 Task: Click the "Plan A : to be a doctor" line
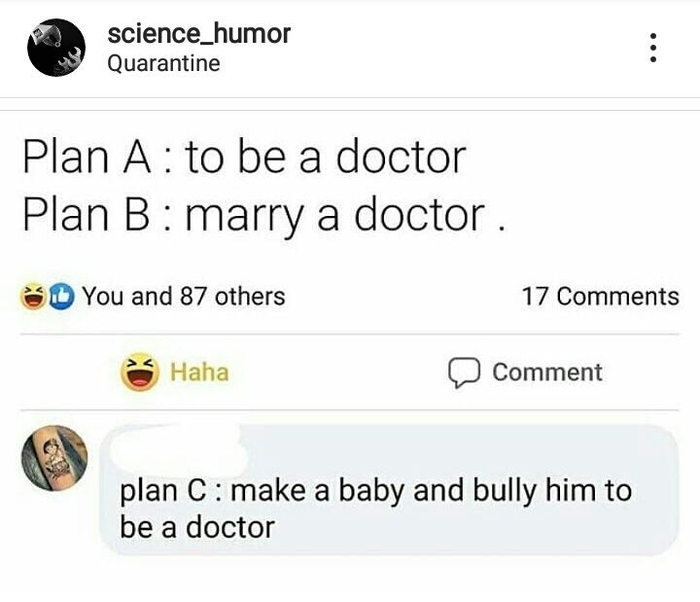(x=244, y=157)
